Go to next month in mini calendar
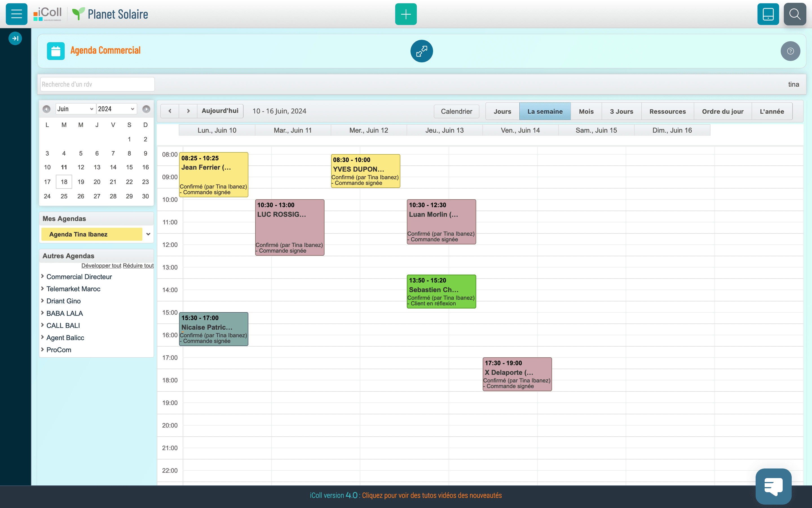 [x=146, y=109]
